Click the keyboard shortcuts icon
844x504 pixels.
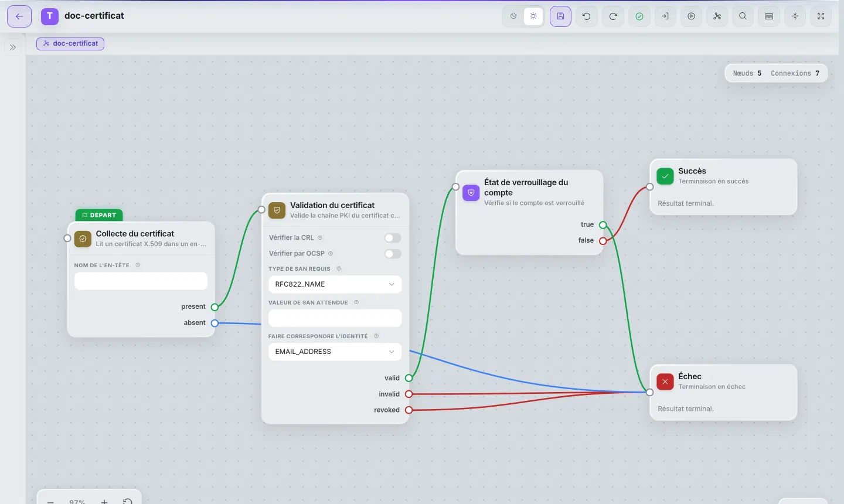[x=769, y=16]
